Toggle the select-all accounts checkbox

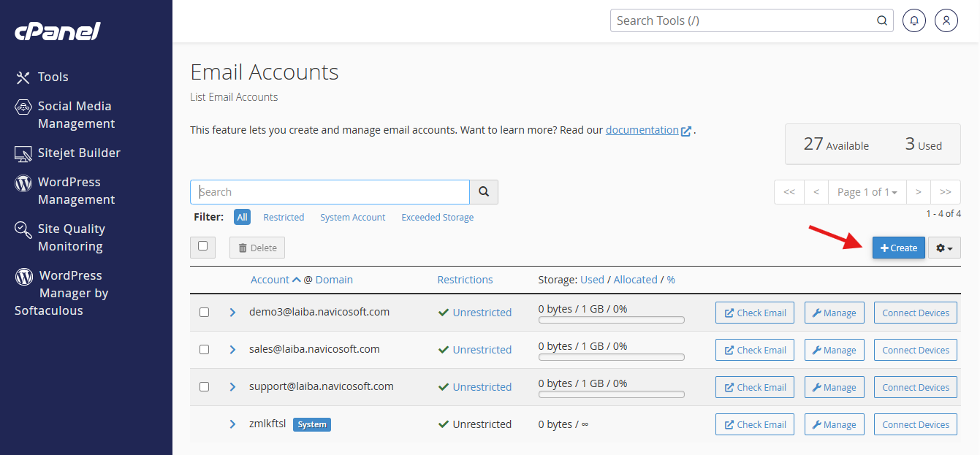coord(202,247)
